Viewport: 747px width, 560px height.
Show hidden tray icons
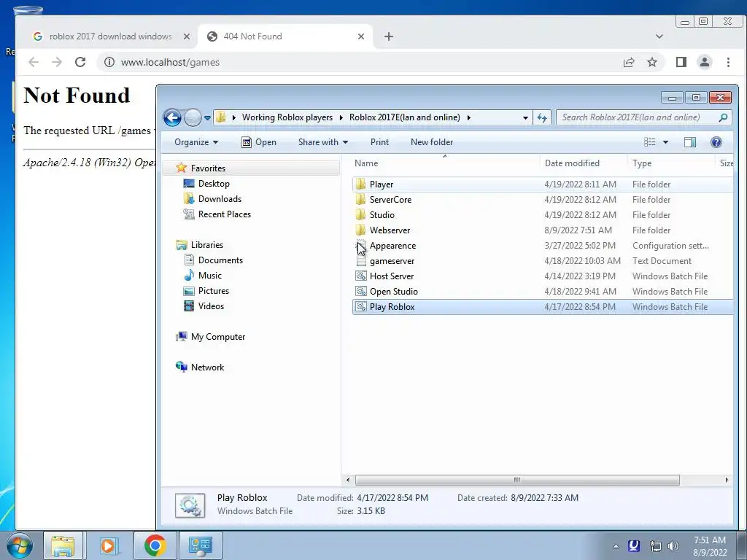coord(616,546)
